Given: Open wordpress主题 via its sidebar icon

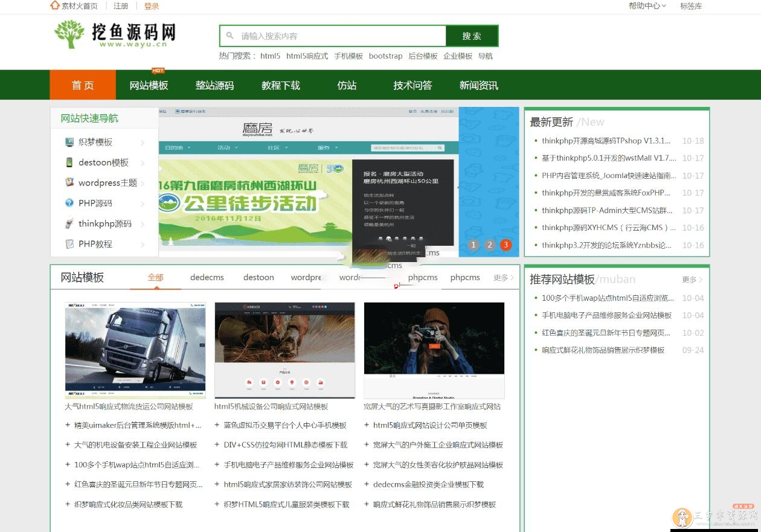Looking at the screenshot, I should tap(71, 183).
